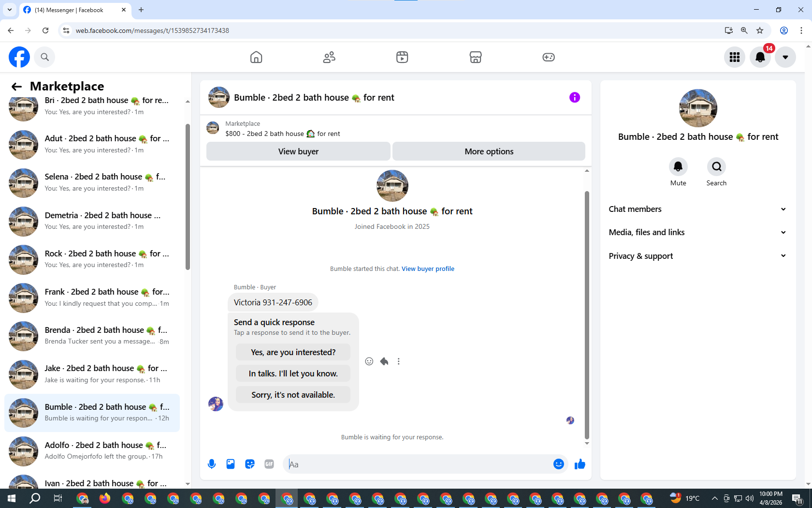Choose a GIF icon
The image size is (812, 508).
269,464
